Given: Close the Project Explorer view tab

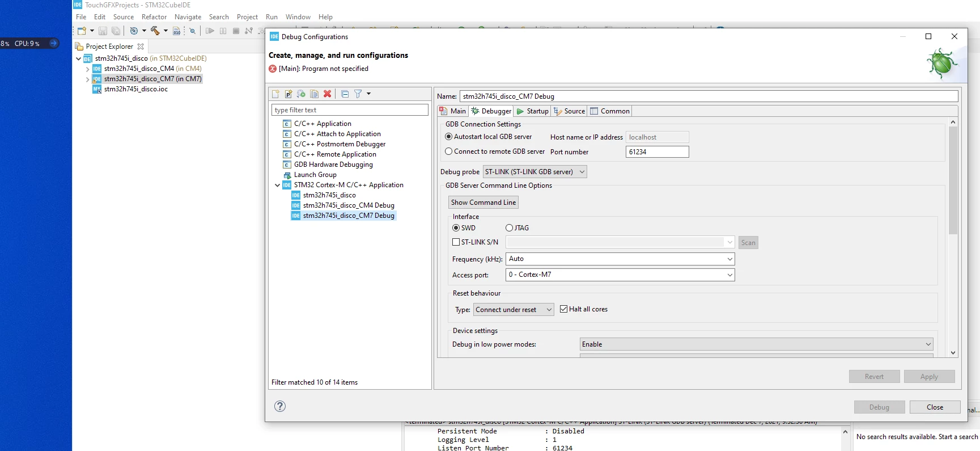Looking at the screenshot, I should pos(141,47).
